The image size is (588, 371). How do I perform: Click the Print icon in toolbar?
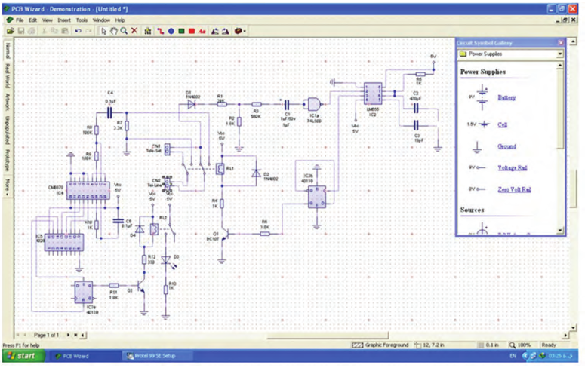[x=32, y=31]
